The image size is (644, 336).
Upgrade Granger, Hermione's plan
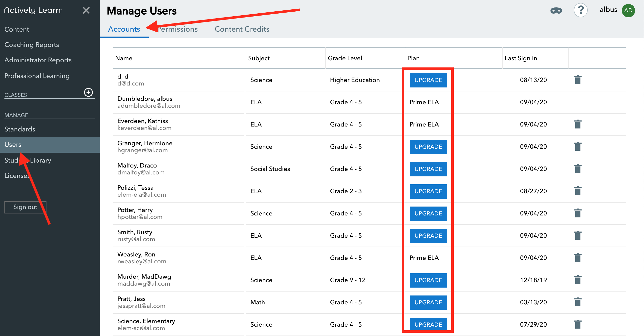tap(428, 147)
